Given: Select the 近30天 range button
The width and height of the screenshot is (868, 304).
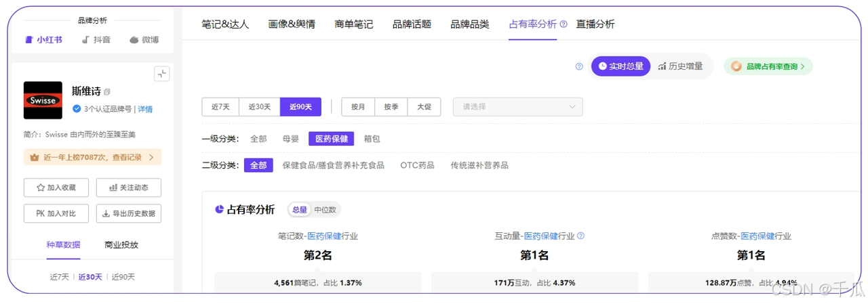Looking at the screenshot, I should coord(260,107).
